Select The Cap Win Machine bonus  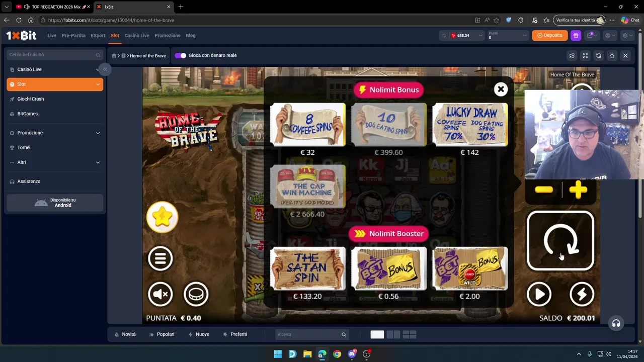tap(308, 186)
